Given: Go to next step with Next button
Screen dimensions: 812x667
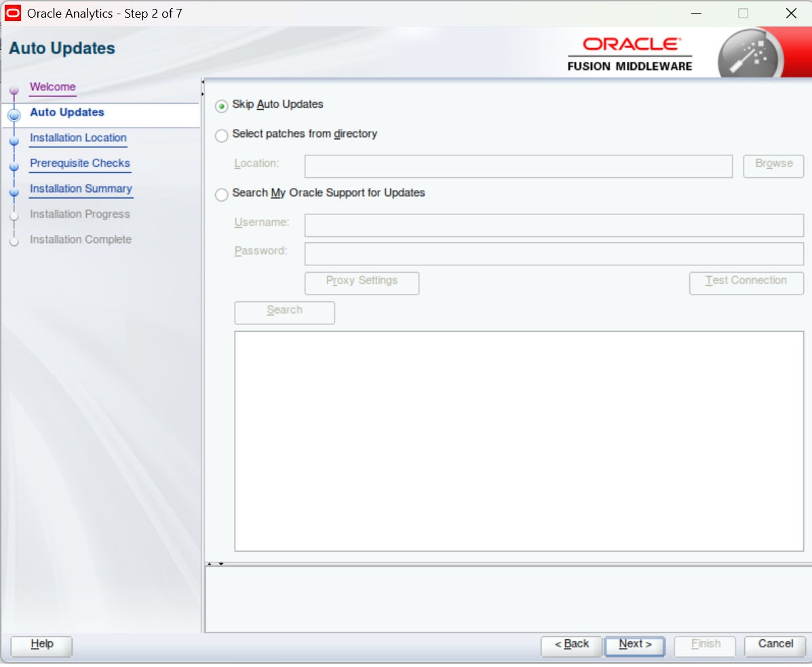Looking at the screenshot, I should tap(635, 646).
